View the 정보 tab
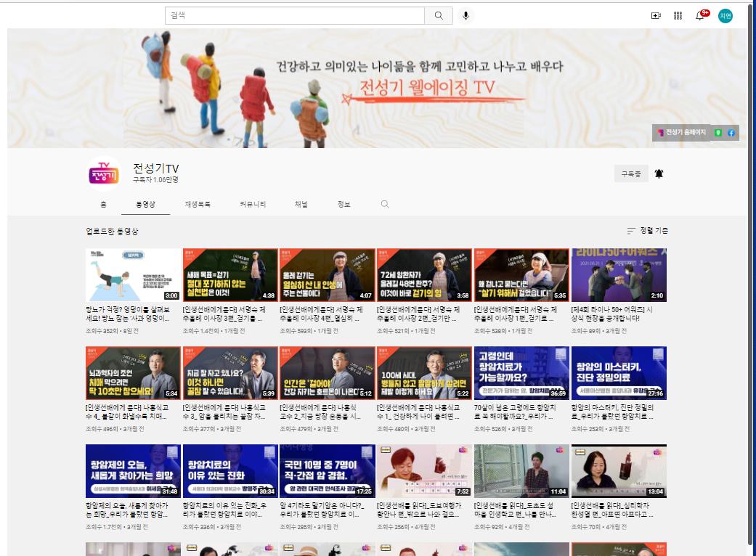Screen dimensions: 756x556 [x=344, y=204]
